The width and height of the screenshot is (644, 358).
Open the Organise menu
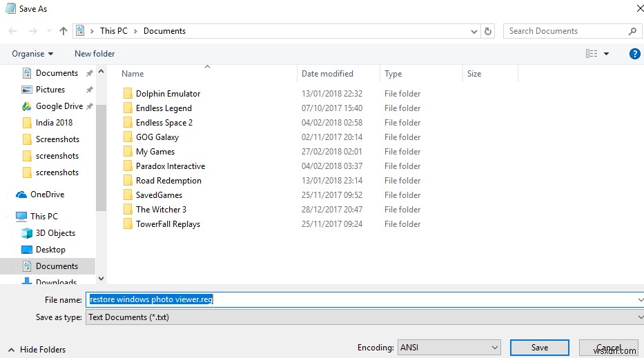pos(32,54)
